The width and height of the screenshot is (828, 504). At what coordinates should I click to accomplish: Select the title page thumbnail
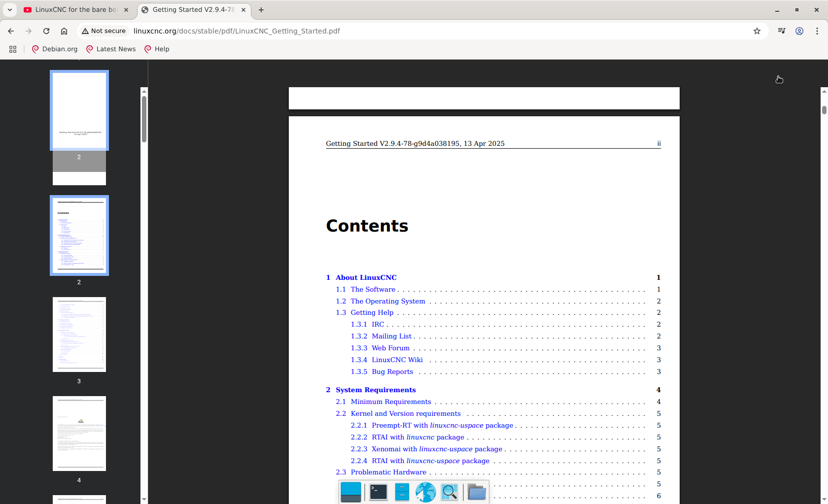tap(79, 110)
